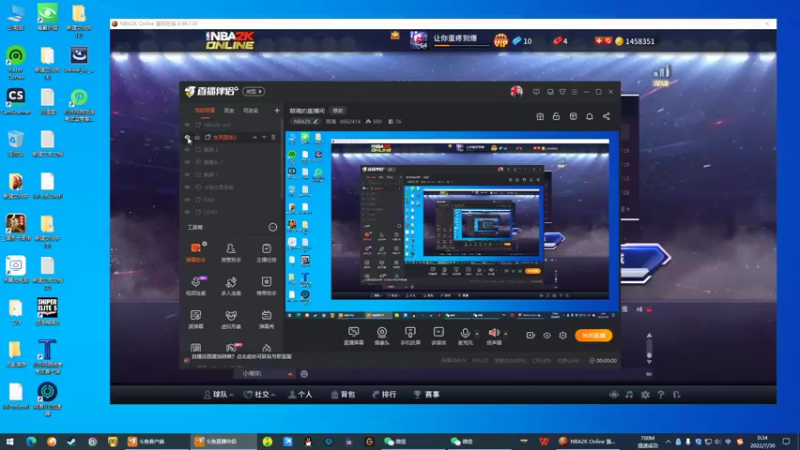The width and height of the screenshot is (800, 450).
Task: Add a 手机投屏 phone mirroring source
Action: click(410, 336)
